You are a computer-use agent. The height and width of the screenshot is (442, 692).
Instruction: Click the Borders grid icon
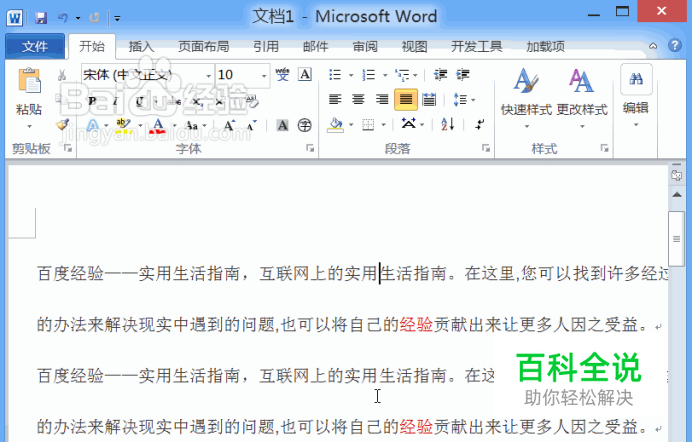pyautogui.click(x=368, y=125)
